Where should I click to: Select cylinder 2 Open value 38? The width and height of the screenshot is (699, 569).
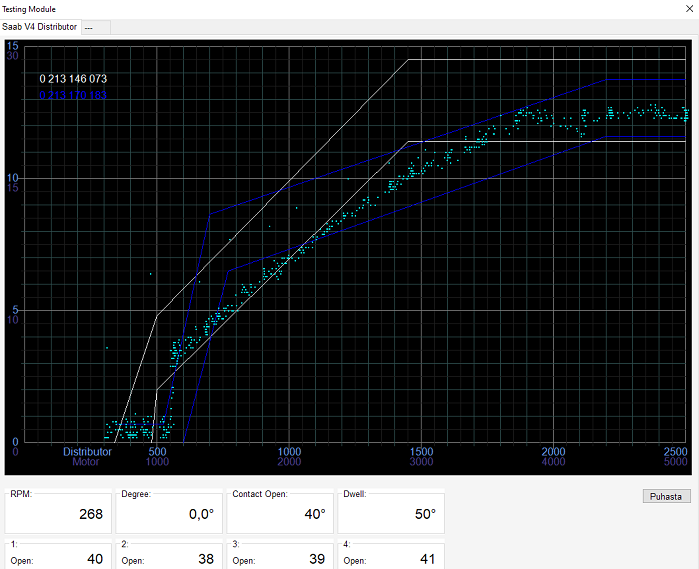point(206,559)
